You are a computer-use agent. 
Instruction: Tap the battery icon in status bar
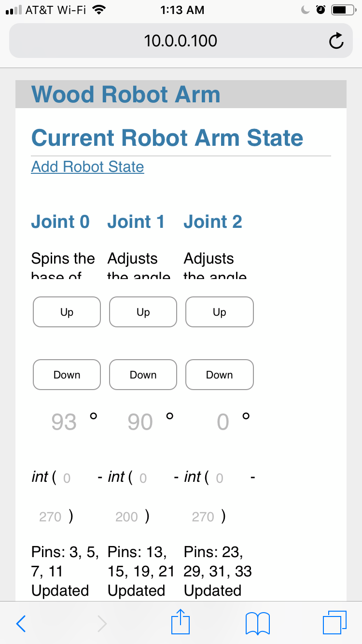[x=343, y=10]
